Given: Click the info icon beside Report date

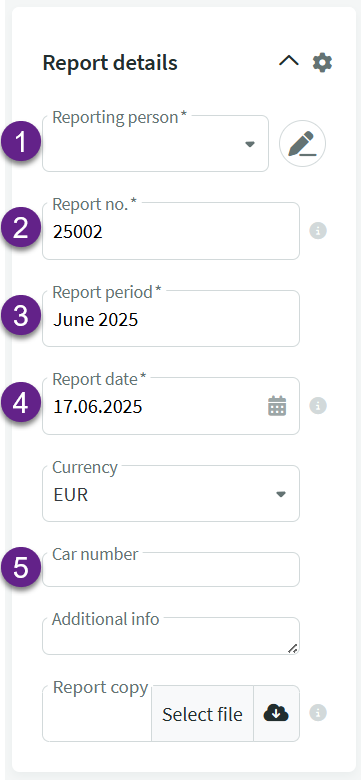Looking at the screenshot, I should pos(318,406).
